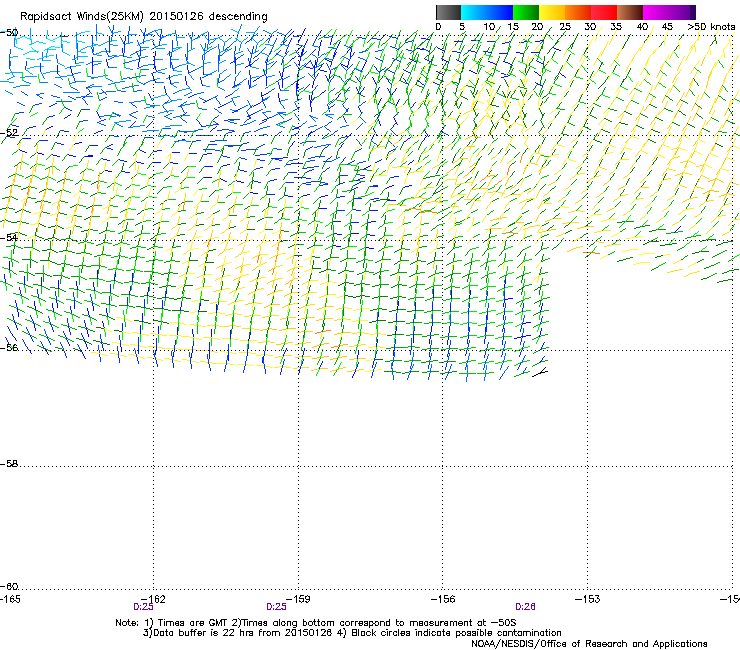Image resolution: width=740 pixels, height=650 pixels.
Task: Click the note line '3)Data buffer is 22 hrs'
Action: (x=352, y=633)
